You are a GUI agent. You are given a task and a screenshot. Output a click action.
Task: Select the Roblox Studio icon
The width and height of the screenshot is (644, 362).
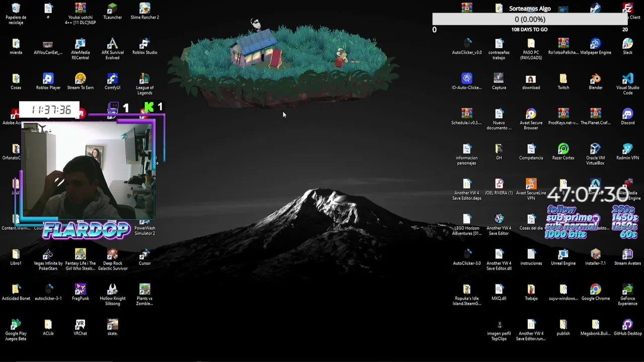144,44
